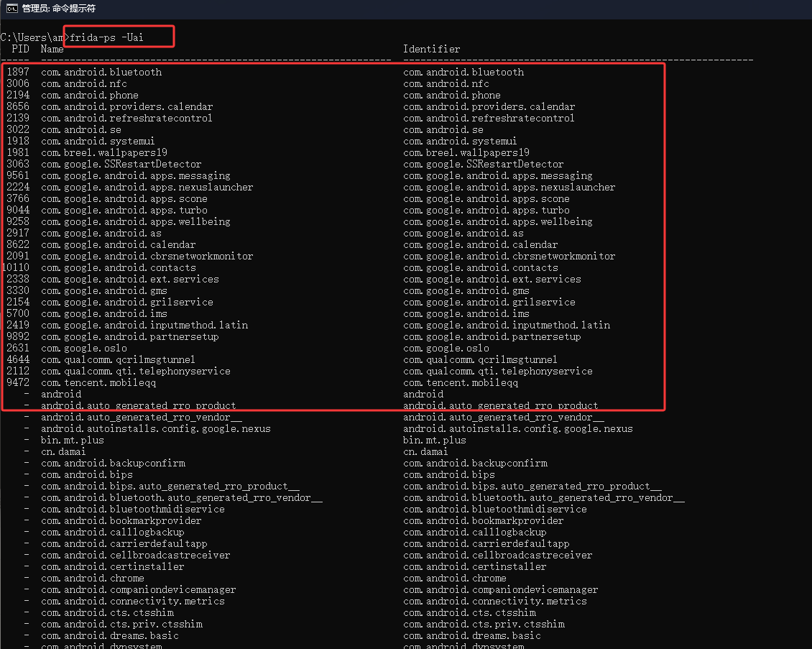The height and width of the screenshot is (649, 812).
Task: Click com.android.cts.ctsshim in the Identifier column
Action: (x=470, y=613)
